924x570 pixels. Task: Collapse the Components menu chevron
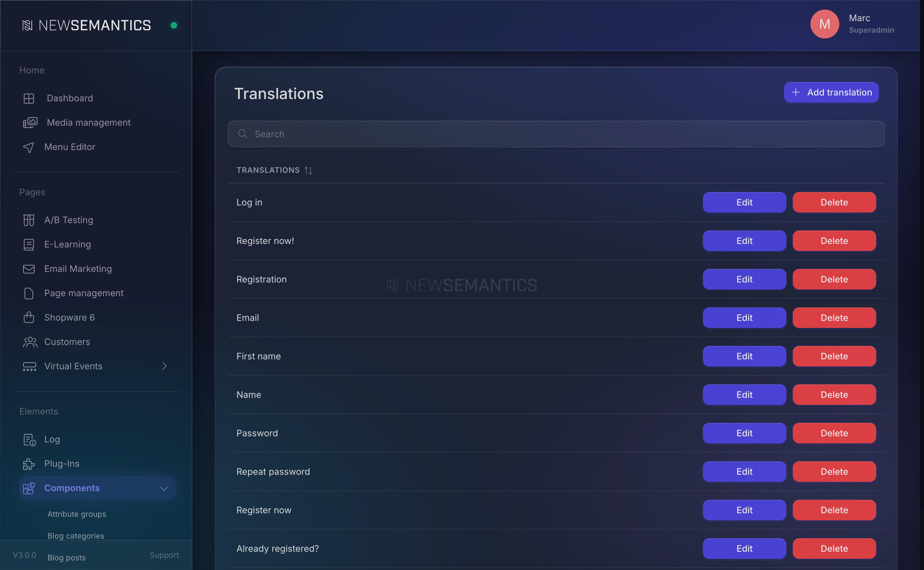[x=164, y=488]
